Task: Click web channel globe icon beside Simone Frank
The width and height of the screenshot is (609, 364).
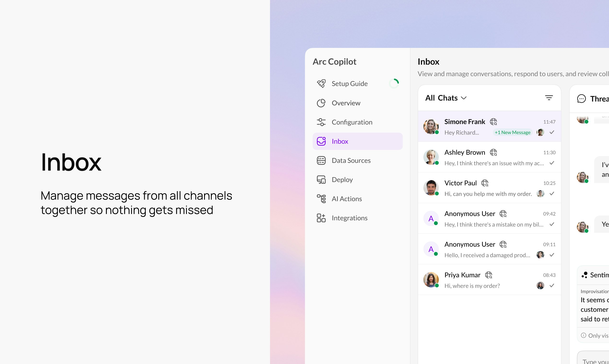Action: (493, 122)
